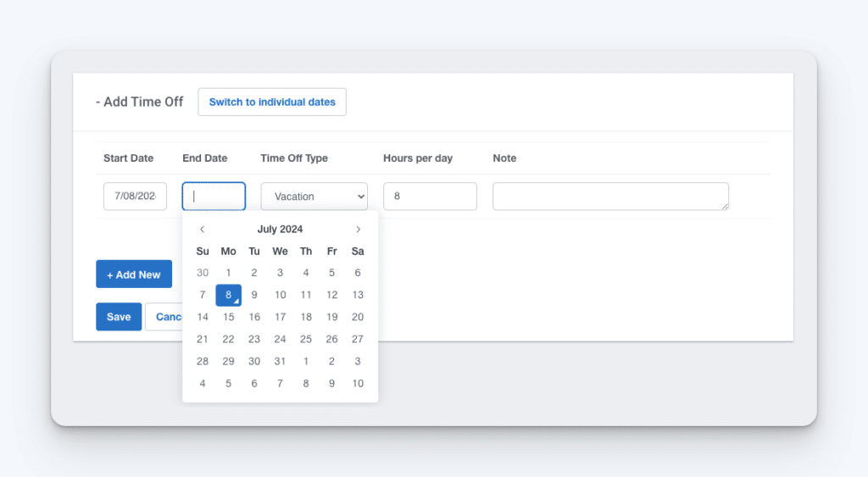The image size is (868, 477).
Task: Focus the Start Date field
Action: coord(135,197)
